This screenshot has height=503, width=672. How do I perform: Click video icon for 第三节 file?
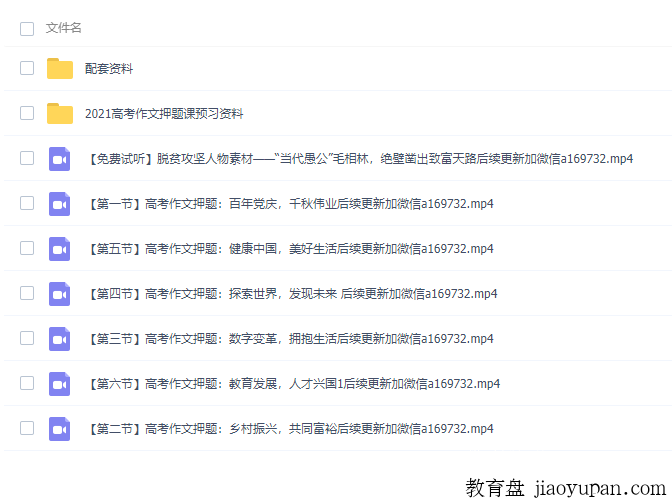click(x=60, y=339)
